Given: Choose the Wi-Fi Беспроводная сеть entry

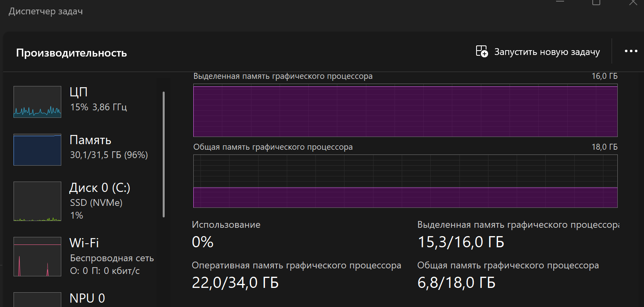Looking at the screenshot, I should click(x=111, y=256).
